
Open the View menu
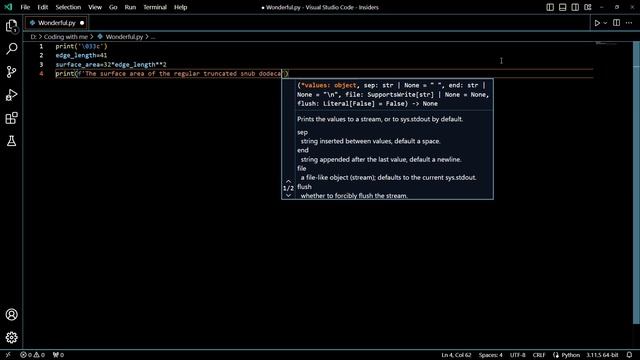pos(95,7)
